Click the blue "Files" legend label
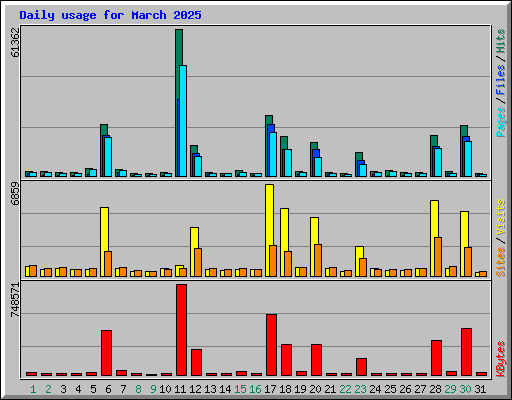This screenshot has width=512, height=400. 501,80
